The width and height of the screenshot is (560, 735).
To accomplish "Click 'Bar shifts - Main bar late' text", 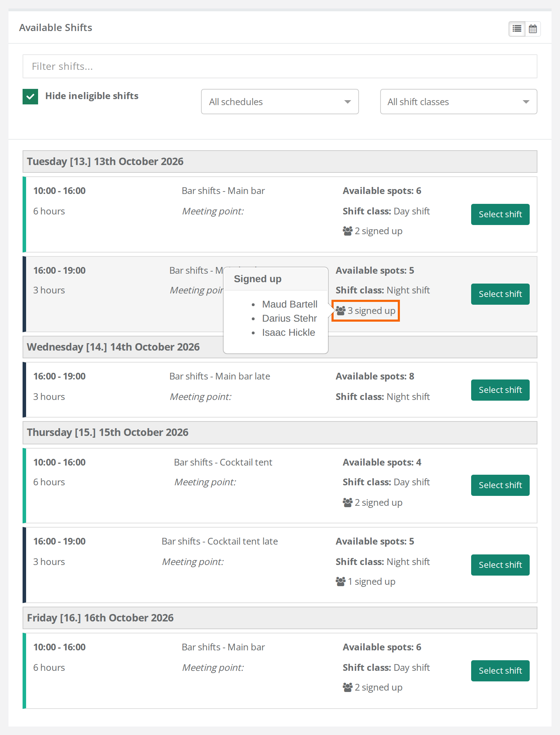I will (220, 376).
